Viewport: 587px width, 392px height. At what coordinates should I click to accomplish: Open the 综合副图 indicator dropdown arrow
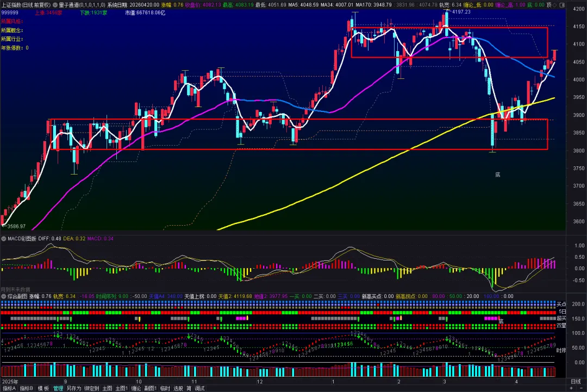click(x=4, y=296)
